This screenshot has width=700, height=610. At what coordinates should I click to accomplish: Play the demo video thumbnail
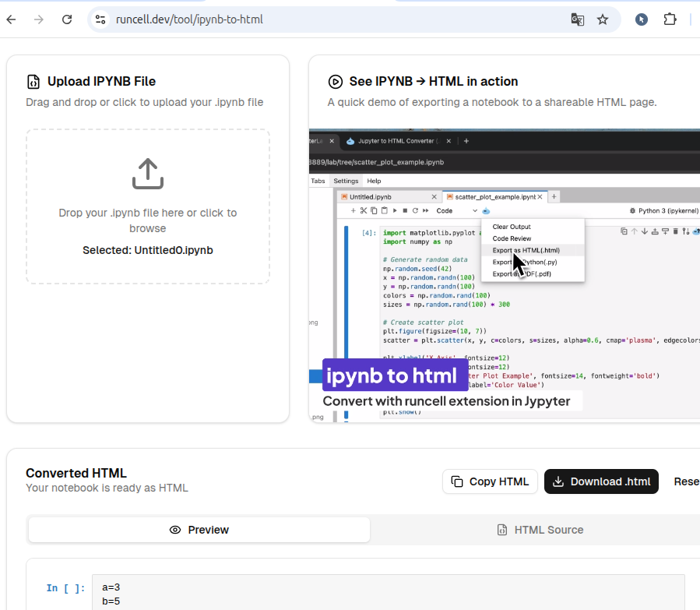(505, 276)
